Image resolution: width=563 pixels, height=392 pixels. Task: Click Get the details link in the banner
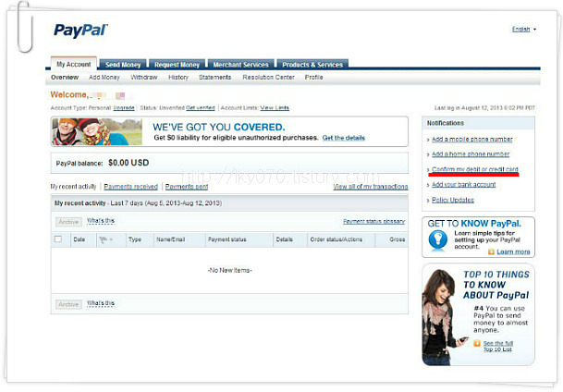[x=344, y=138]
